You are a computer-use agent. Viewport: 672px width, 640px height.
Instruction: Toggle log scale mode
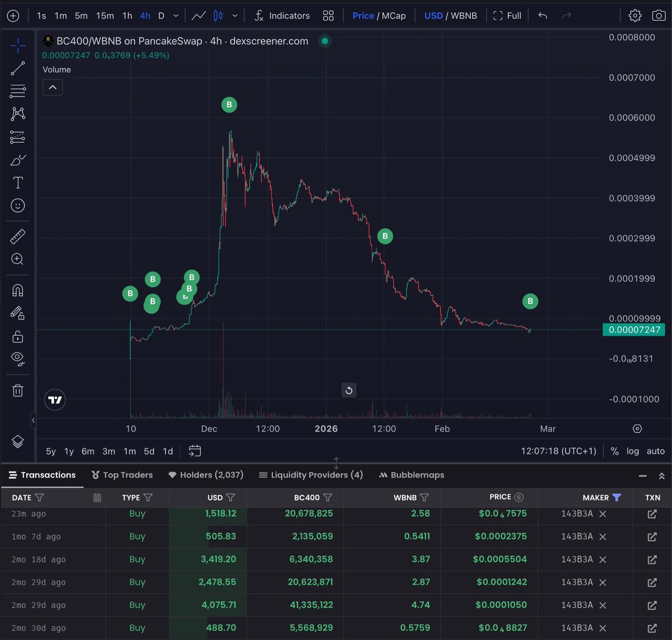point(633,451)
